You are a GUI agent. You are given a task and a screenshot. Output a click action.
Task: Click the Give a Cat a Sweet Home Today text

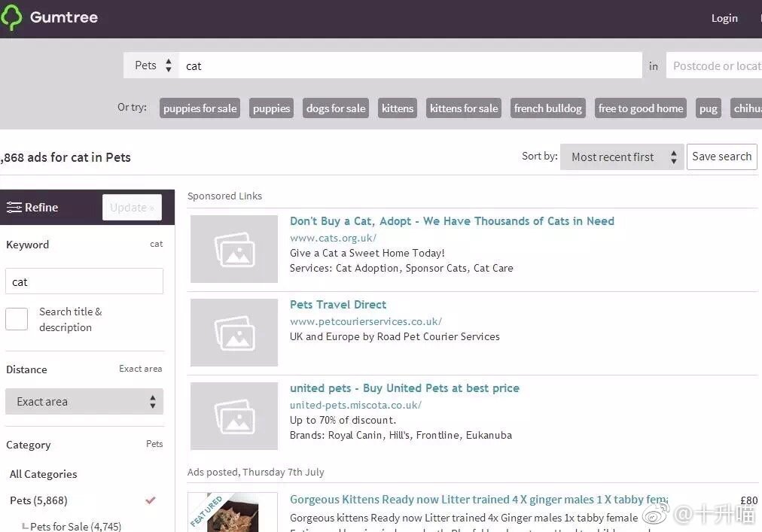click(x=367, y=253)
